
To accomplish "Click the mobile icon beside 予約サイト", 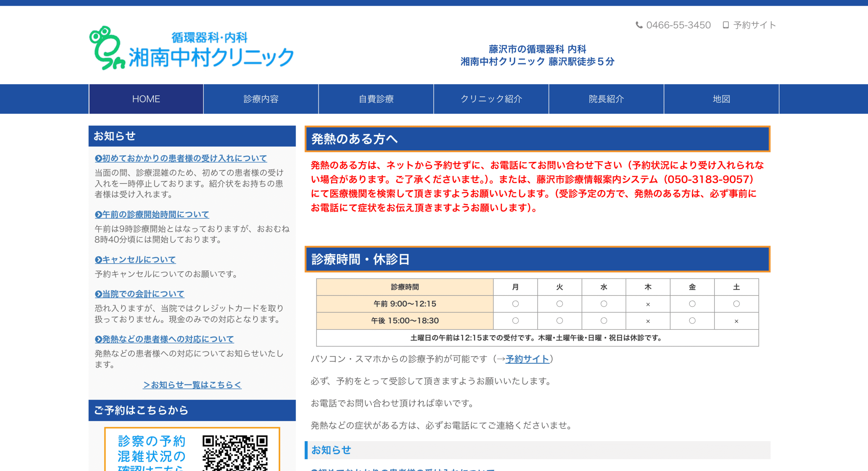I will click(726, 25).
